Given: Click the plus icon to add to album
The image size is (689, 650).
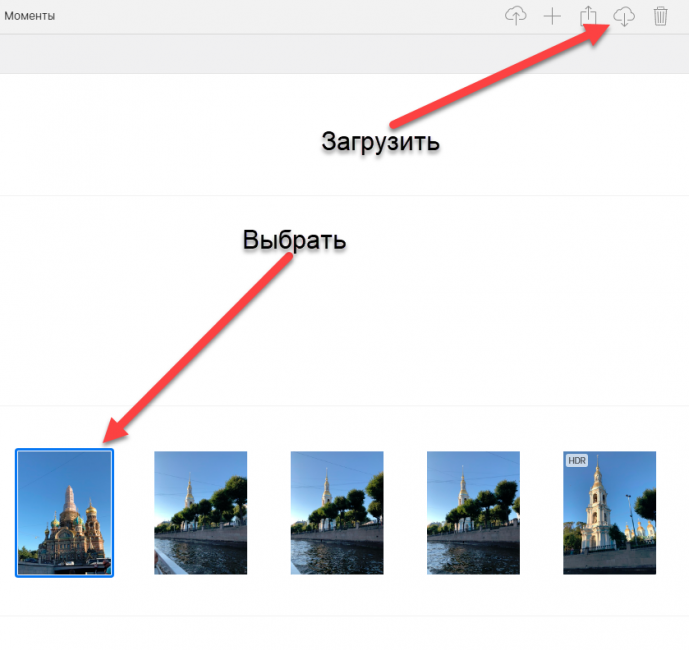Looking at the screenshot, I should click(x=552, y=16).
